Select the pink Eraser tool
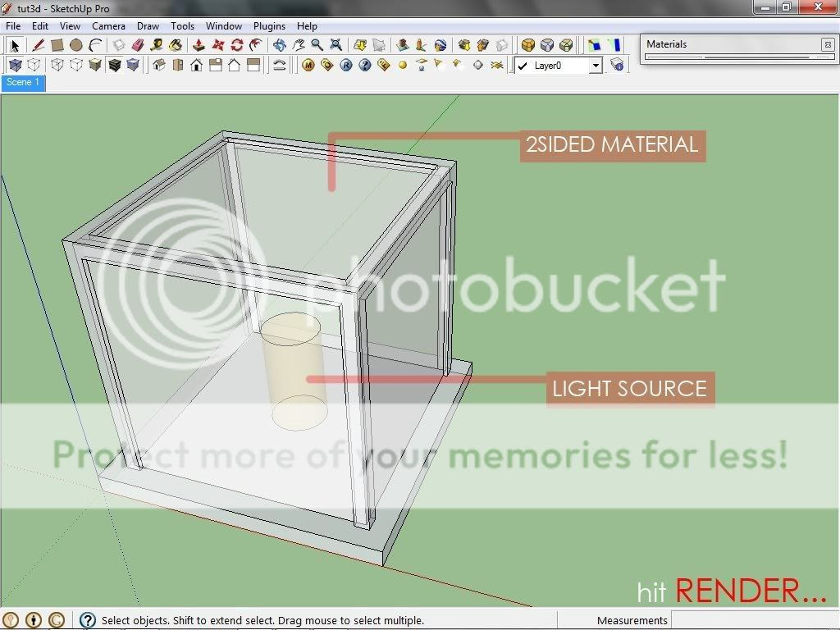This screenshot has height=630, width=840. tap(138, 46)
